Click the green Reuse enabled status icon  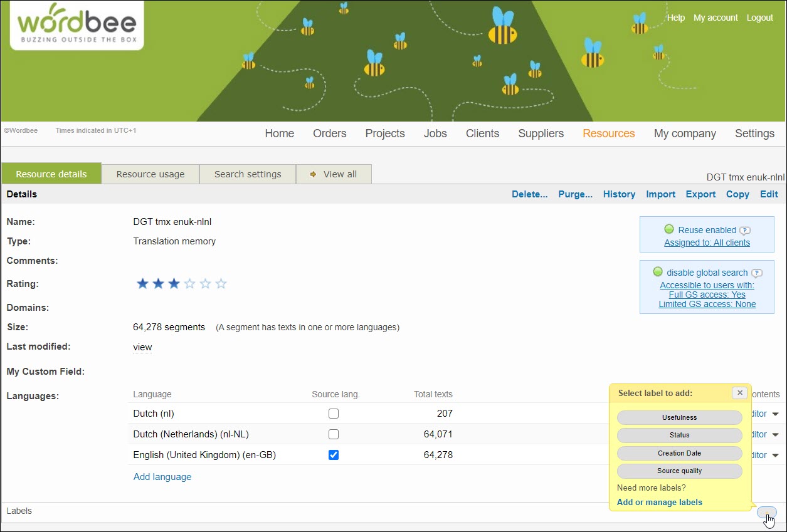tap(669, 229)
